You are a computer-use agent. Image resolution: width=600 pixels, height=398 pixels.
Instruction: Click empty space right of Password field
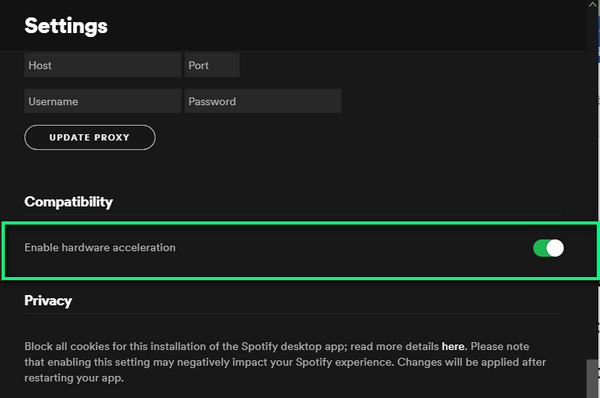tap(459, 101)
